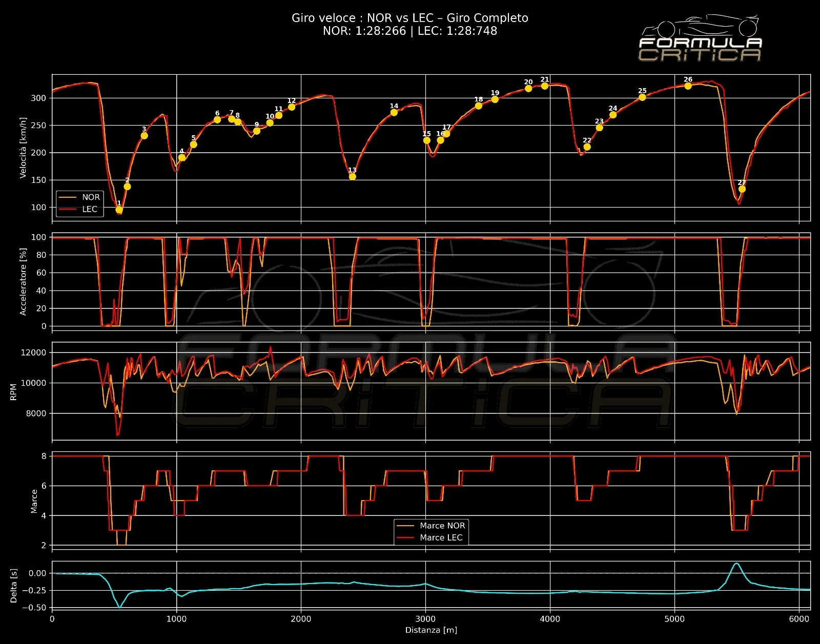Click the lap times subtitle text

pos(409,31)
